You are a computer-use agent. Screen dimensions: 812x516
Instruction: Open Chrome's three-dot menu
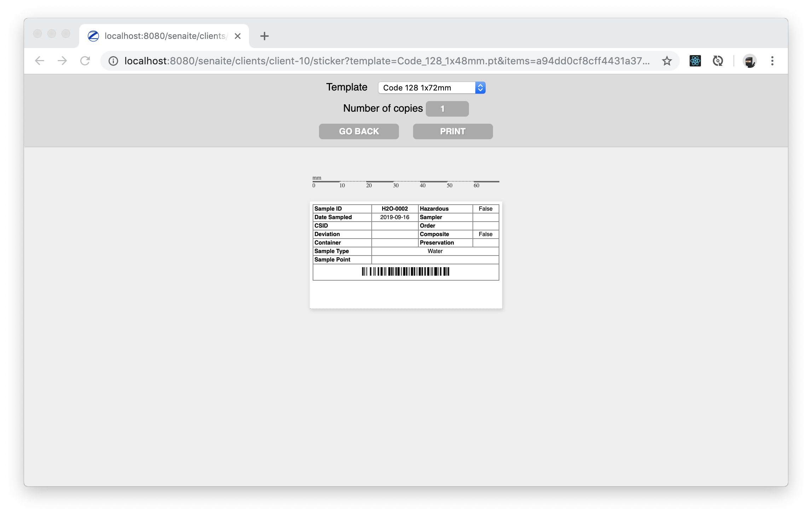pyautogui.click(x=772, y=61)
